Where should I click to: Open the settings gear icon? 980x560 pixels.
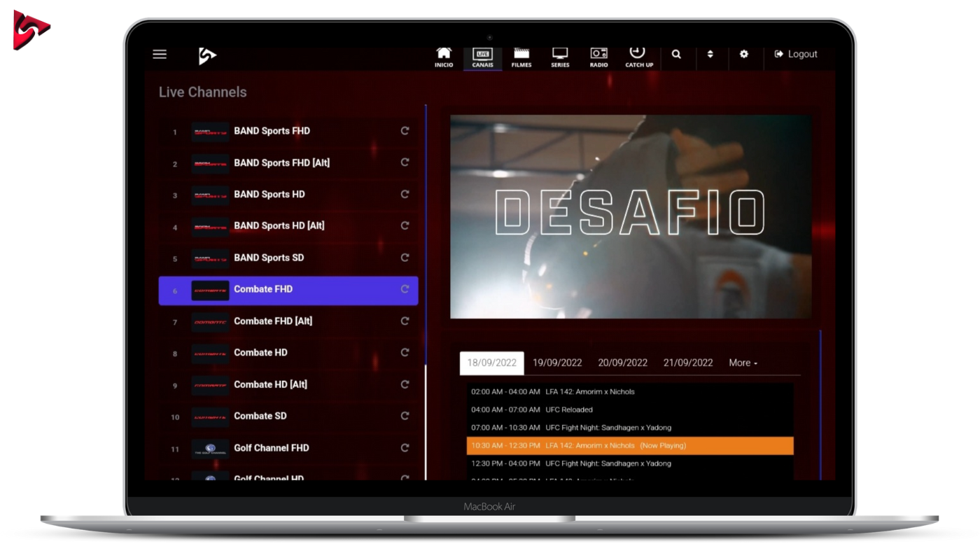[743, 55]
